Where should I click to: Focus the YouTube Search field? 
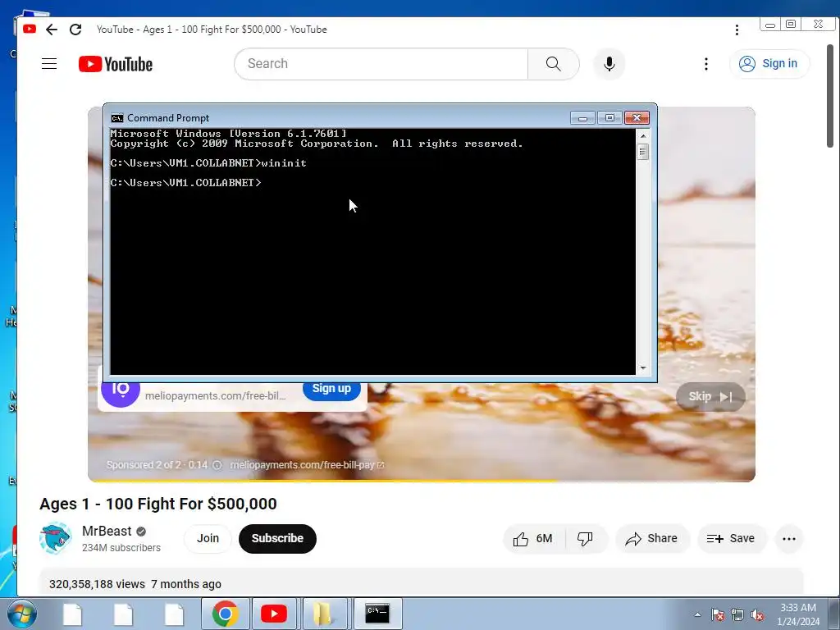381,64
